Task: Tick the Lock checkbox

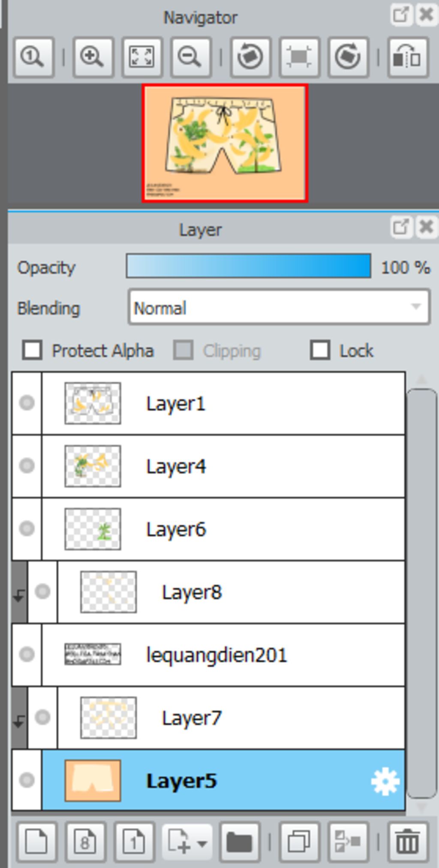Action: (x=320, y=350)
